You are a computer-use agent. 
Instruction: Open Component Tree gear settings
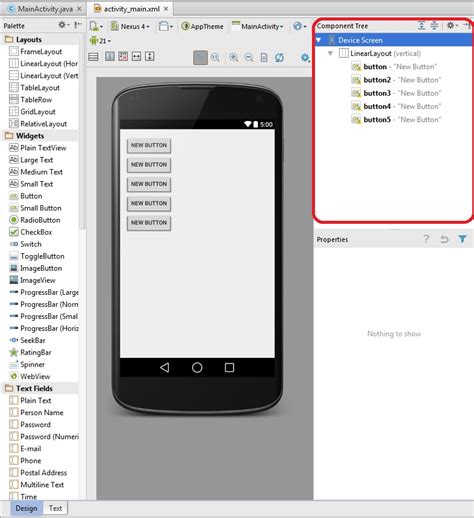[452, 25]
